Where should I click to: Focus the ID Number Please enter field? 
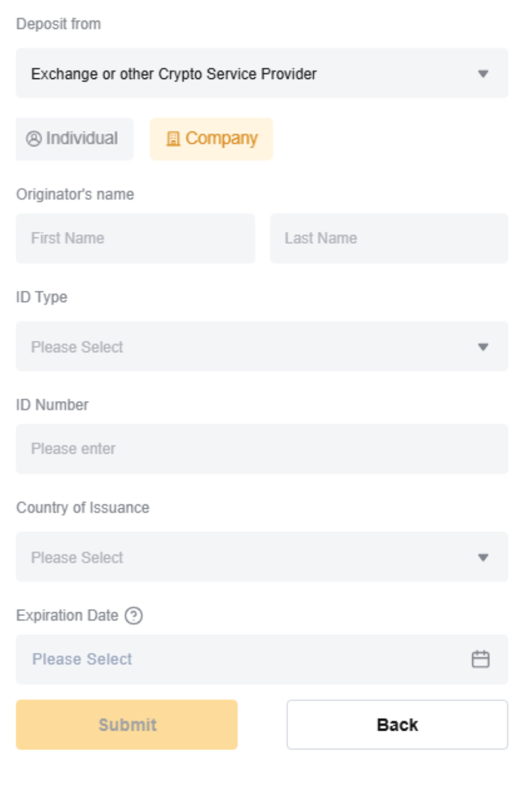pos(262,449)
